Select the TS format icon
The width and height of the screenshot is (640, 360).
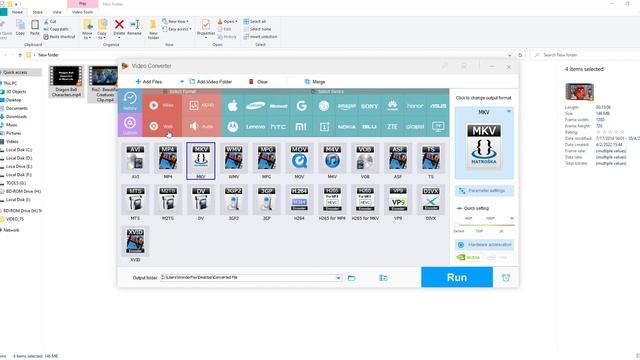pyautogui.click(x=431, y=158)
